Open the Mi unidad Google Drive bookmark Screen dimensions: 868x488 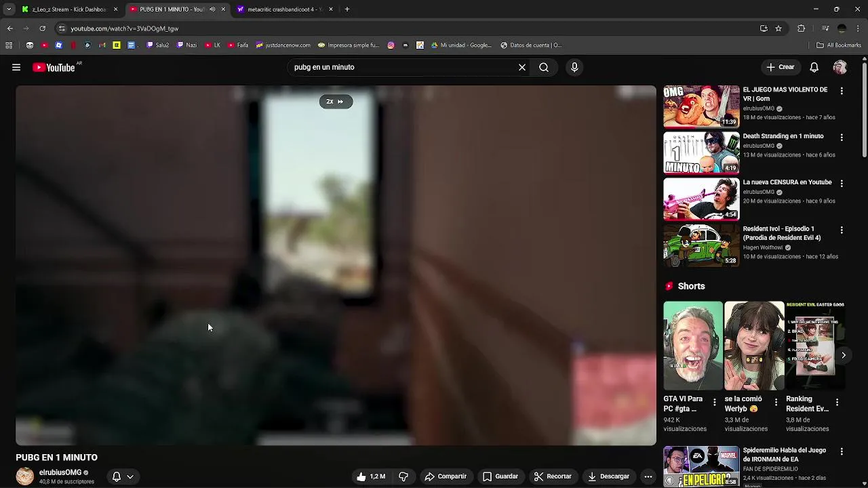click(461, 45)
